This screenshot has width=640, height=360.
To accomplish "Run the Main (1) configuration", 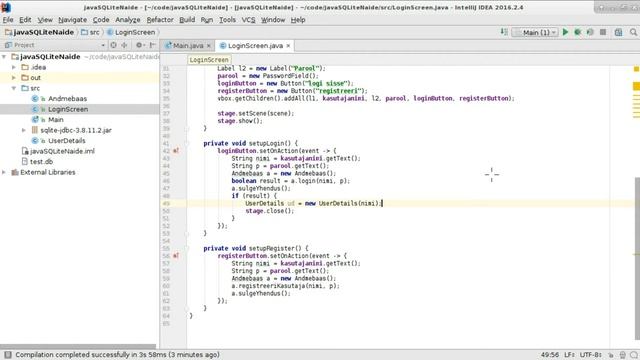I will (565, 32).
